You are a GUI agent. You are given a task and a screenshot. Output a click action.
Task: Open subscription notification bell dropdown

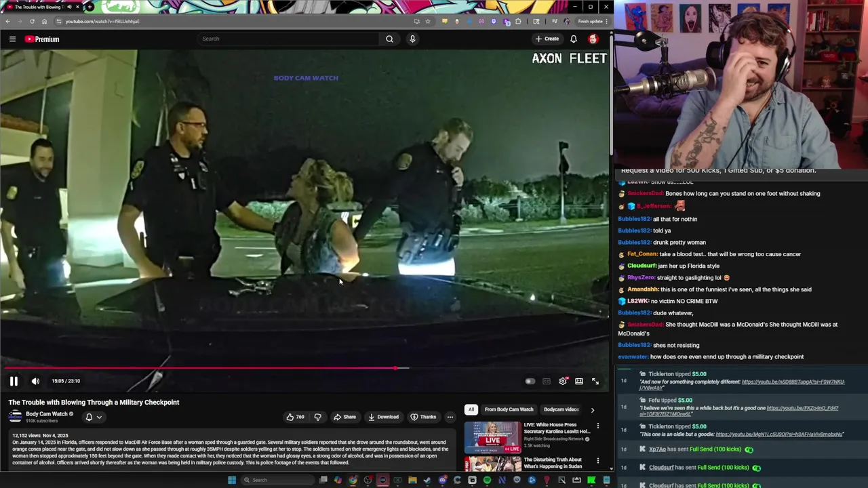click(x=94, y=418)
